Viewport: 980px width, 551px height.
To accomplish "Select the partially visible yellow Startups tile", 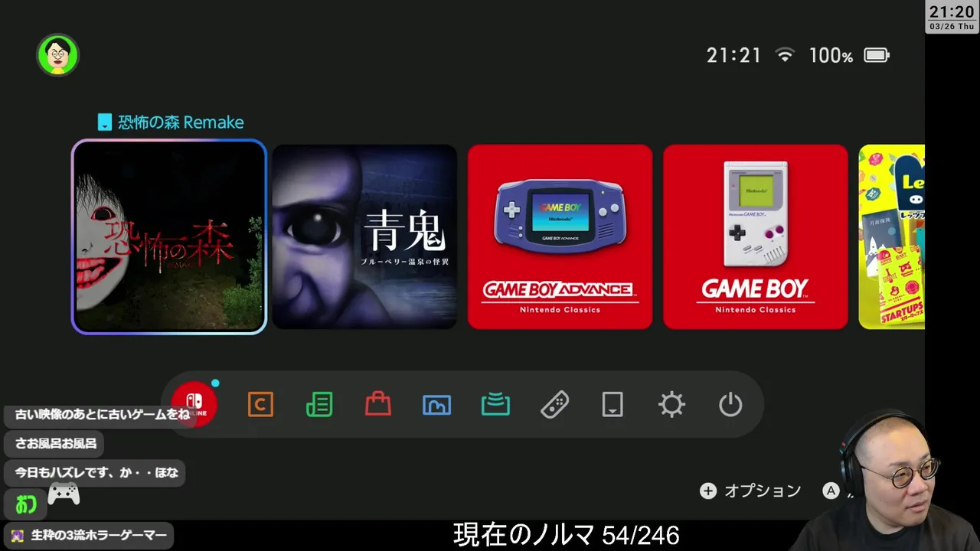I will (x=892, y=236).
